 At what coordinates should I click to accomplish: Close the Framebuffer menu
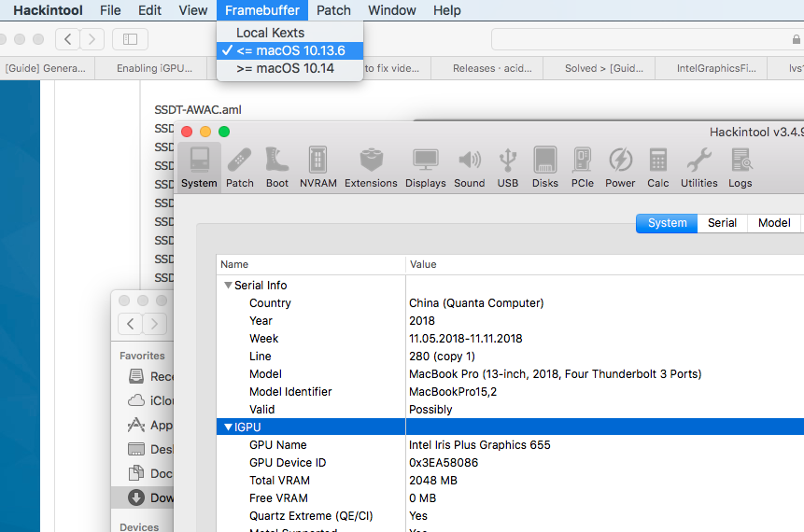coord(262,10)
